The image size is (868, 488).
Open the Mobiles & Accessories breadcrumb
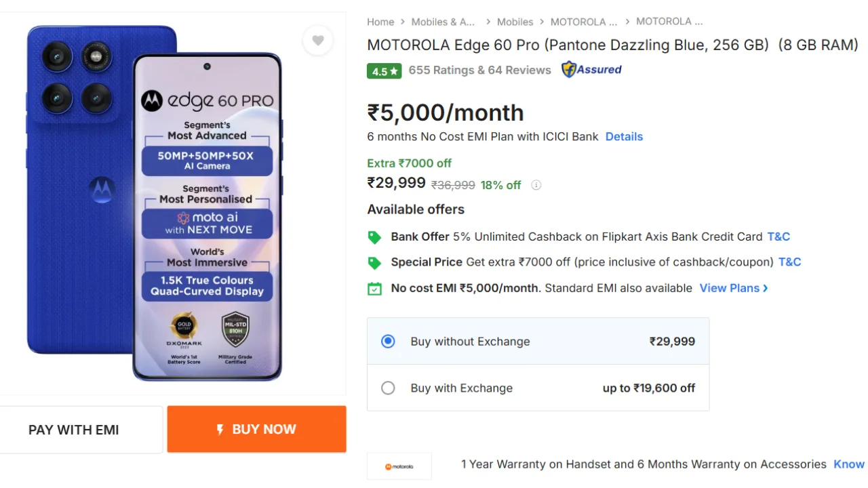point(443,22)
